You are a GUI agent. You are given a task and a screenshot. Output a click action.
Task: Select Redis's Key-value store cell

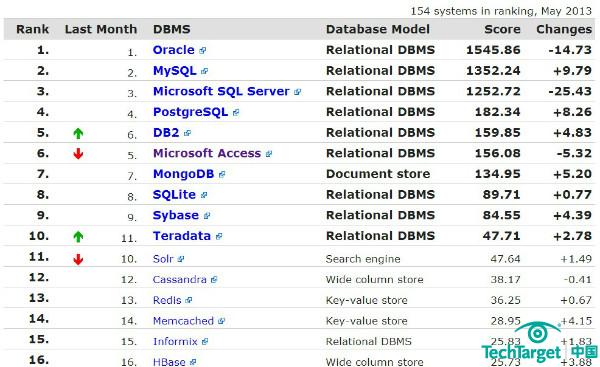pyautogui.click(x=366, y=300)
